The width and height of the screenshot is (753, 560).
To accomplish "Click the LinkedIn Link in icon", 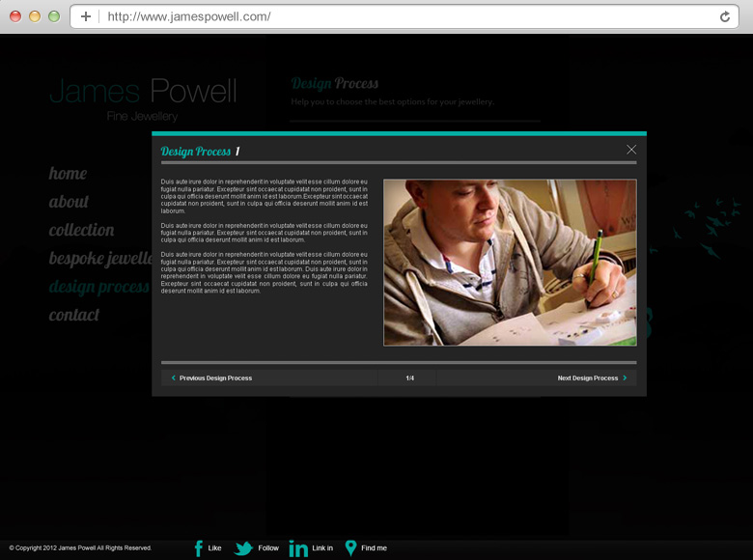I will [298, 548].
